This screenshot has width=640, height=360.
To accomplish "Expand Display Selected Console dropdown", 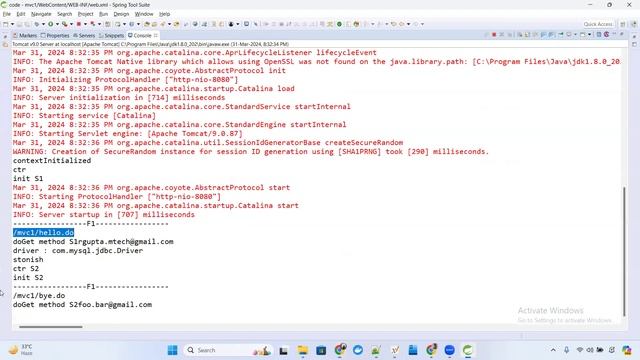I will click(575, 34).
